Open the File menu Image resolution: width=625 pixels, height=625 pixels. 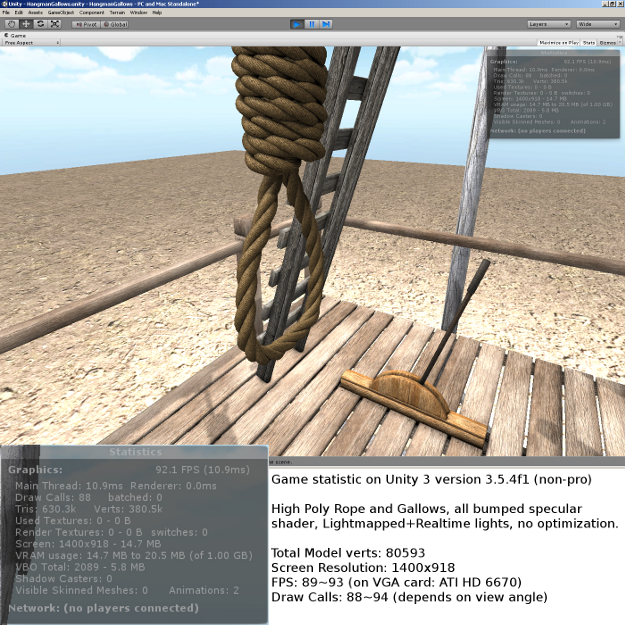6,13
